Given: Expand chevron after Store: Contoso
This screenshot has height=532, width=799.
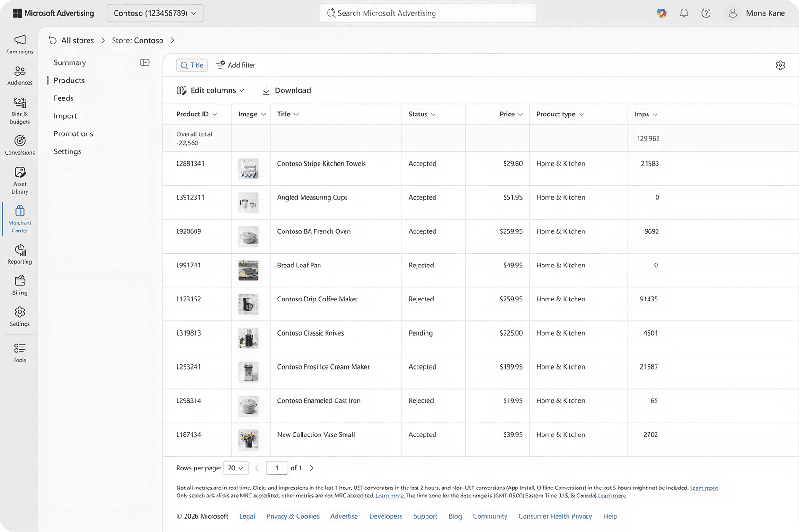Looking at the screenshot, I should 173,40.
